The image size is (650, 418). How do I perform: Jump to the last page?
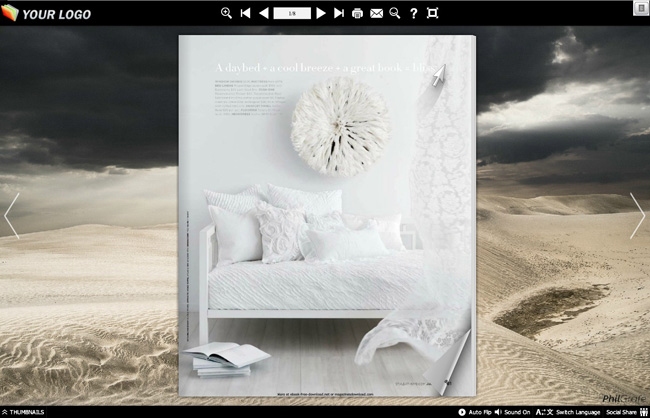pos(339,13)
